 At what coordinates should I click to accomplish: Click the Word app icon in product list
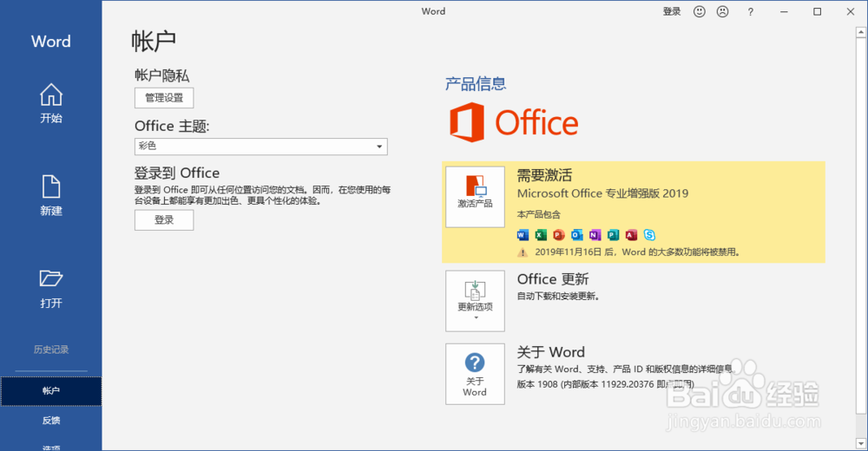523,235
